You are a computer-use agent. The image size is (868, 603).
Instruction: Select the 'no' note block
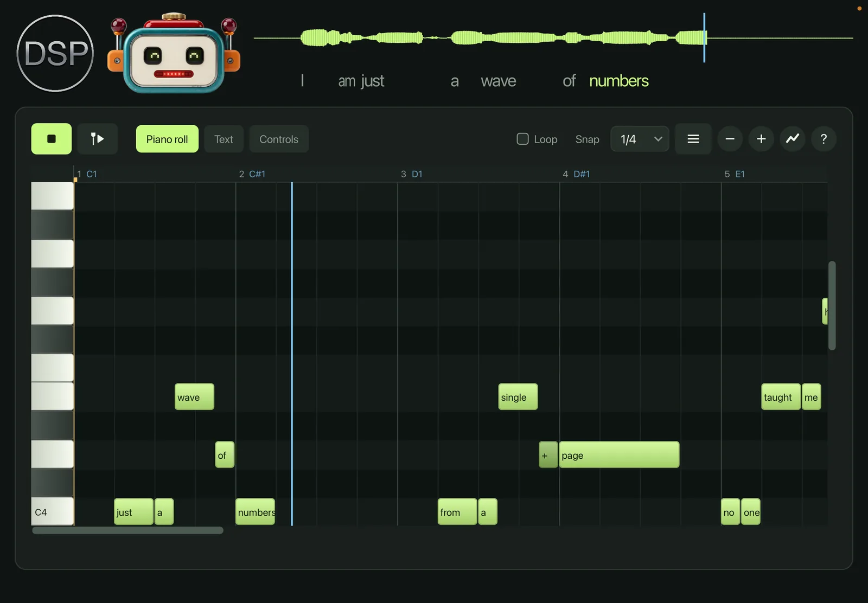coord(730,512)
